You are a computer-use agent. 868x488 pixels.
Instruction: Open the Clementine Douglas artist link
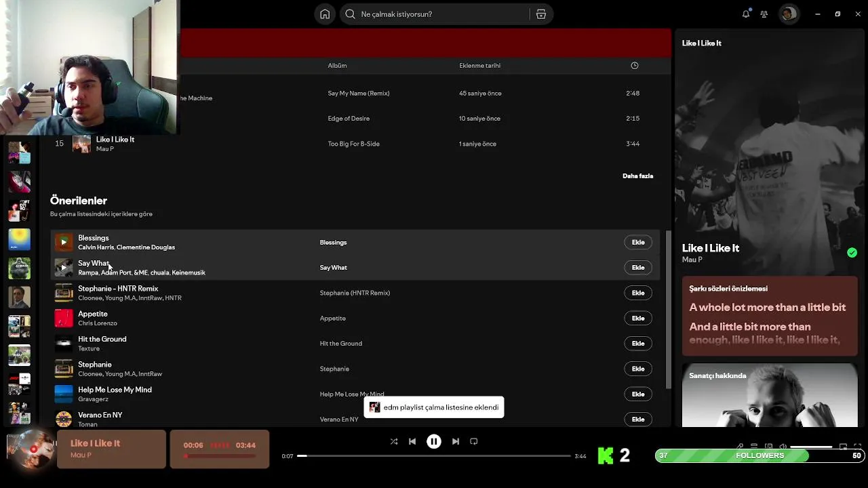[x=146, y=247]
